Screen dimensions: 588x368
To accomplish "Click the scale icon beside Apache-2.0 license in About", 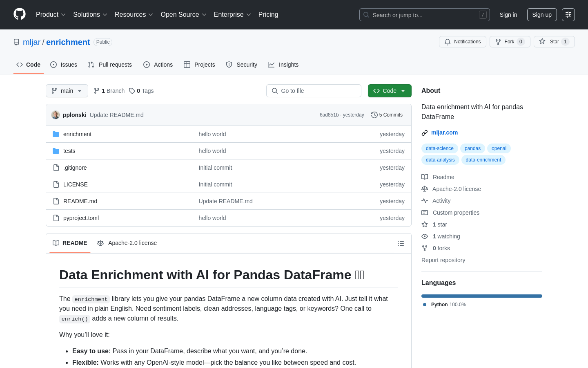I will click(x=425, y=189).
